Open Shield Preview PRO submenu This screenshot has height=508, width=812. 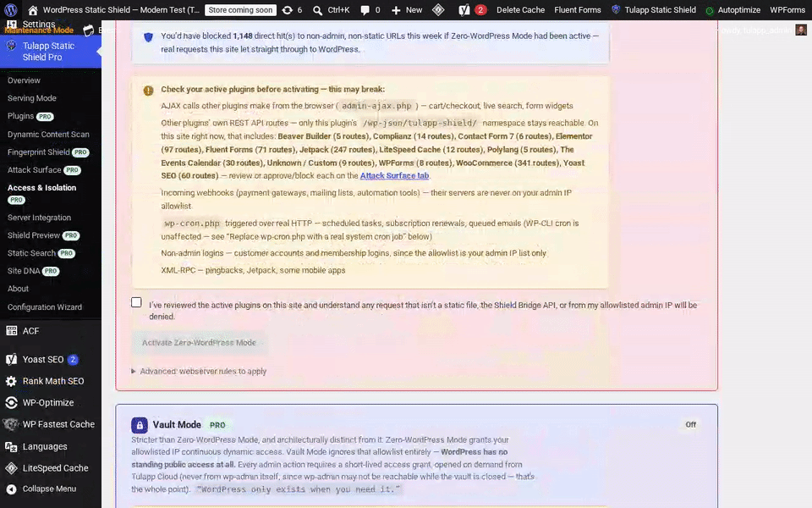click(43, 235)
